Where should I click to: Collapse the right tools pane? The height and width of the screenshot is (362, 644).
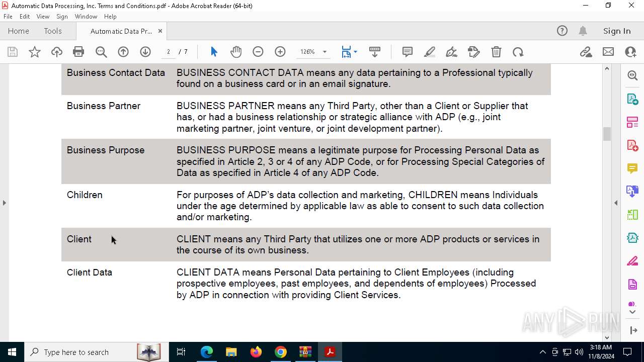coord(616,203)
